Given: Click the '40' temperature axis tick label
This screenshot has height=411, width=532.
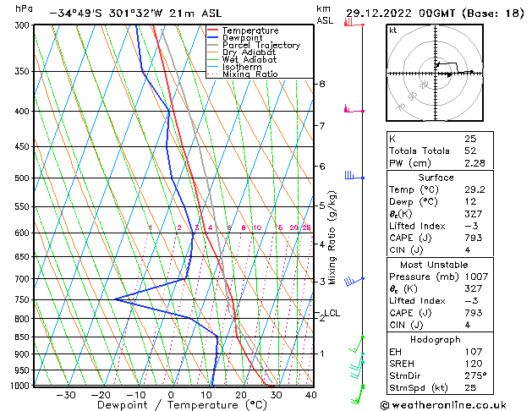Looking at the screenshot, I should [310, 395].
